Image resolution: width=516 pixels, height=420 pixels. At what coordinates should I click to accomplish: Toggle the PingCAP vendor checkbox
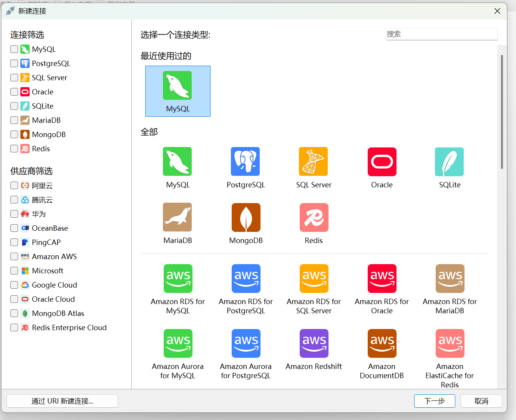(14, 242)
